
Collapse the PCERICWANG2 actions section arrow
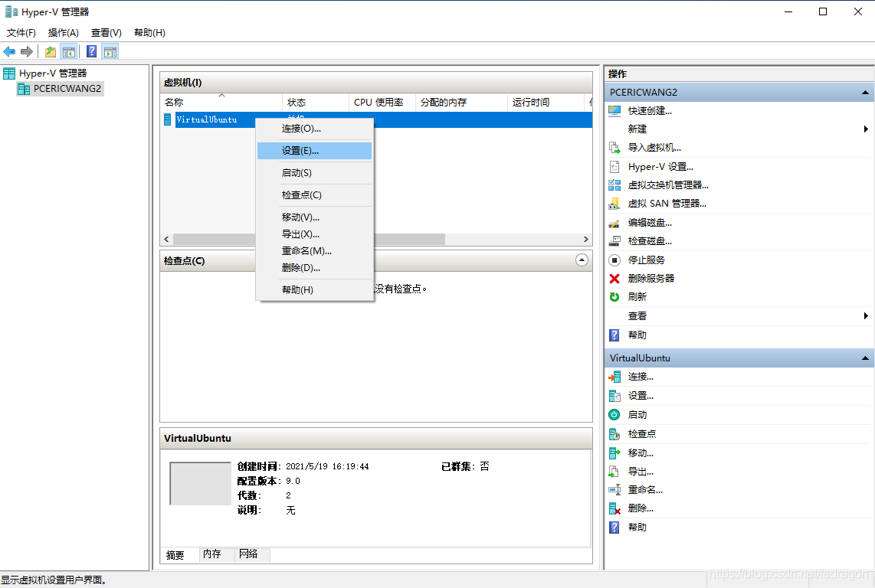(865, 93)
